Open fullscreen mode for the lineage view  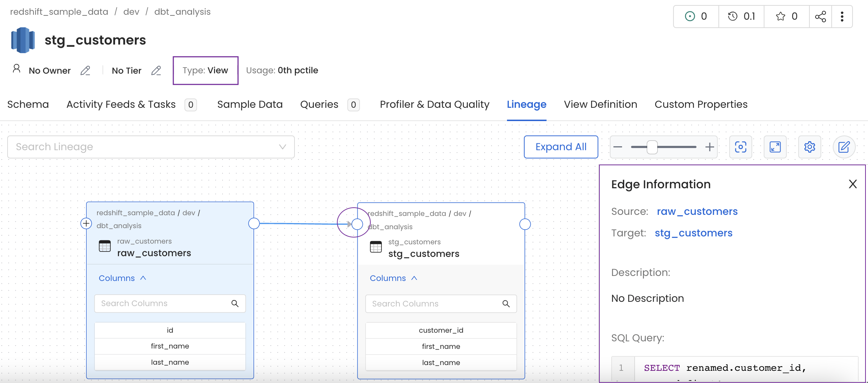click(x=775, y=147)
